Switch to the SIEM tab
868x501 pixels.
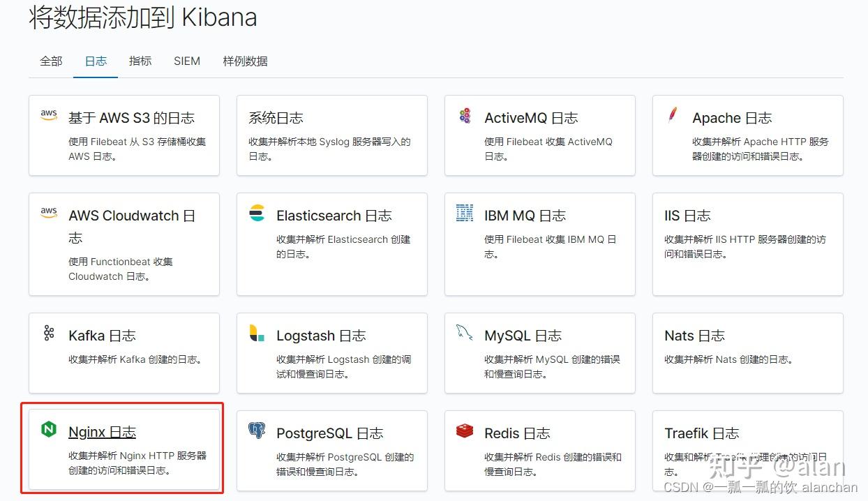point(186,61)
